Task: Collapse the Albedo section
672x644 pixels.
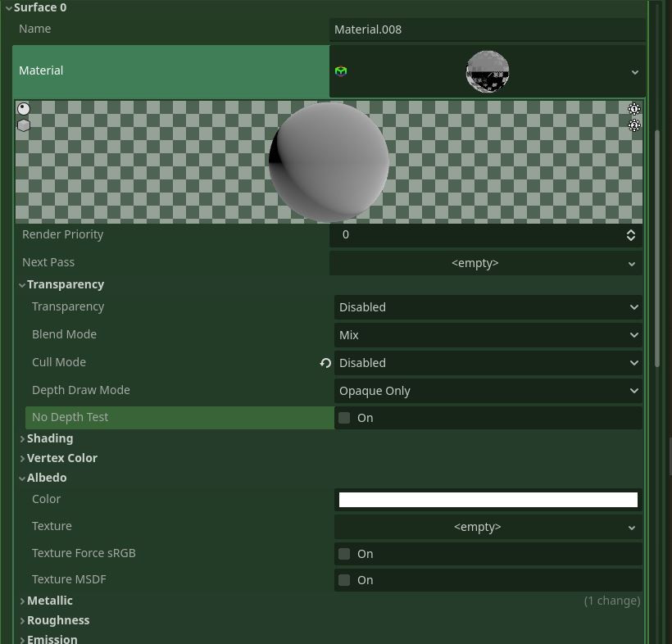Action: tap(43, 478)
